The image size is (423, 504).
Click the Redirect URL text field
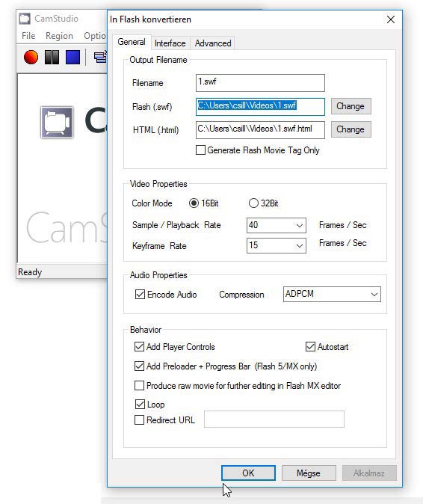click(x=274, y=420)
